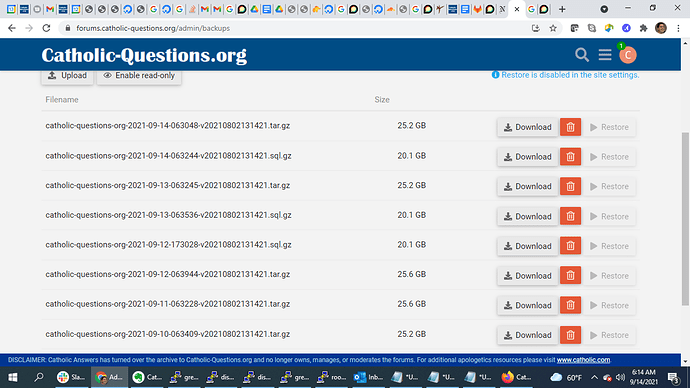This screenshot has height=388, width=690.
Task: Click Restore for the 2021-09-10-063409 backup
Action: (609, 335)
